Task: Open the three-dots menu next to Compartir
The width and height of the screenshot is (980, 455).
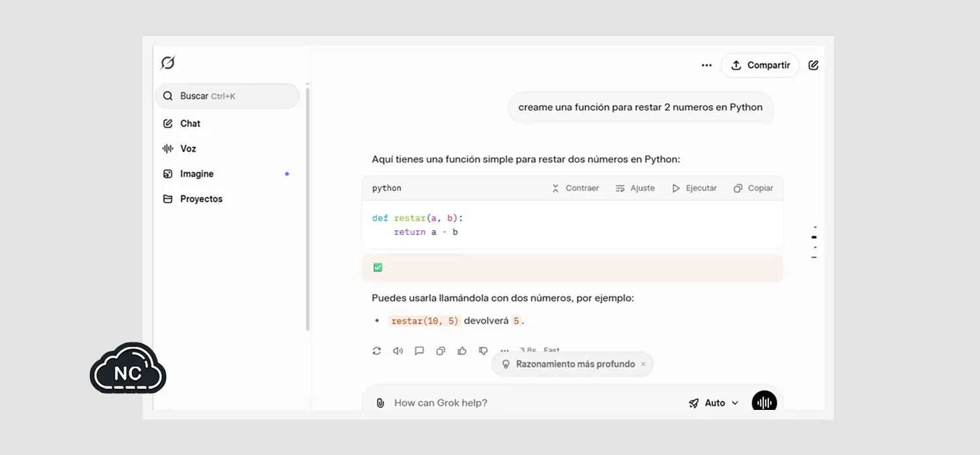Action: coord(706,65)
